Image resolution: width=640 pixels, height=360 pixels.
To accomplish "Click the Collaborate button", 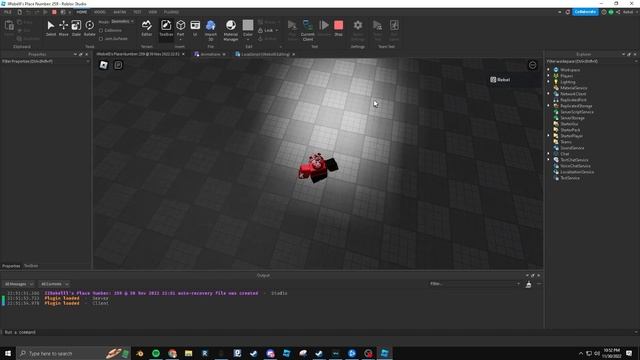I will [585, 12].
